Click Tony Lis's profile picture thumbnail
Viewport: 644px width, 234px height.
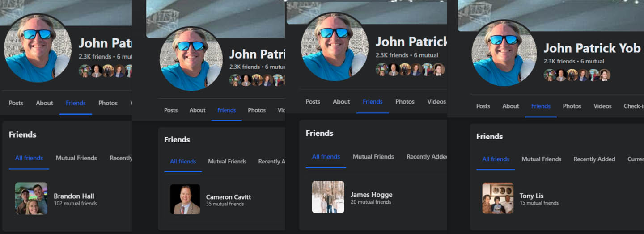click(498, 198)
